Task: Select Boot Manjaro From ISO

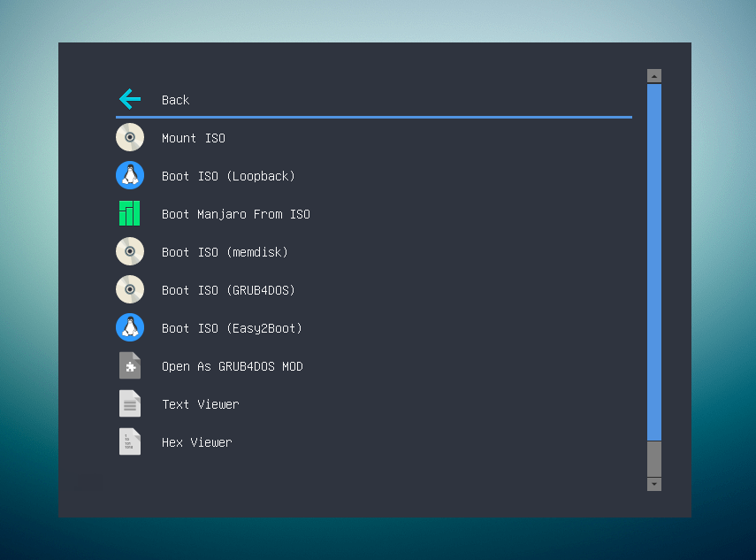Action: tap(235, 214)
